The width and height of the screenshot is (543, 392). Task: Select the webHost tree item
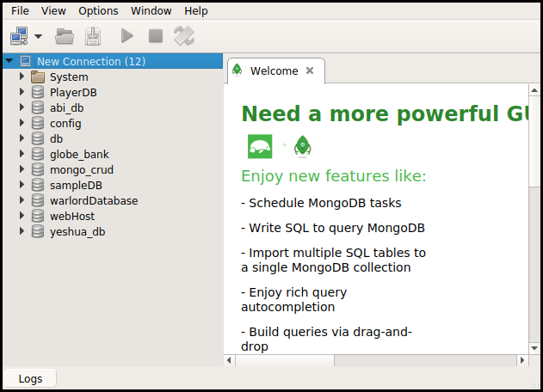click(x=72, y=217)
